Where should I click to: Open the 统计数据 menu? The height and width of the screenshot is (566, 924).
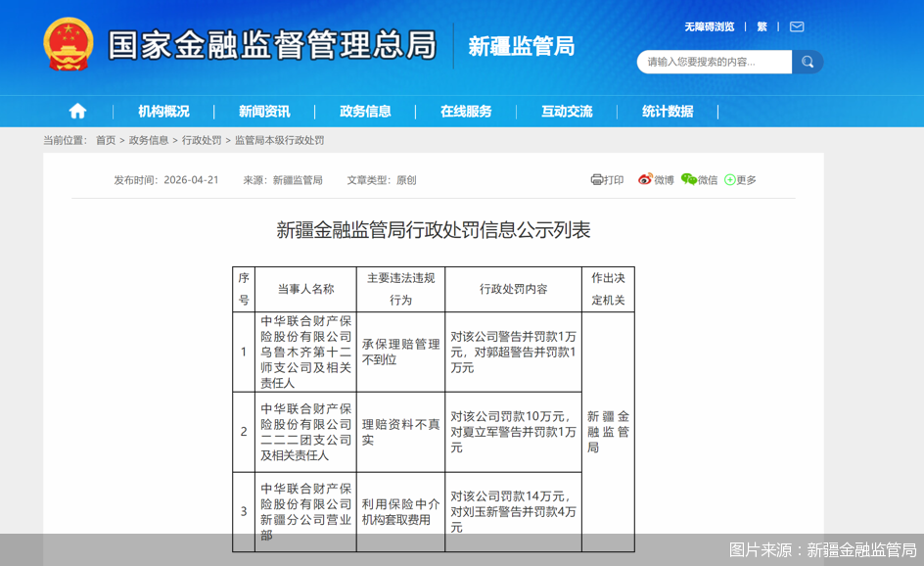670,111
